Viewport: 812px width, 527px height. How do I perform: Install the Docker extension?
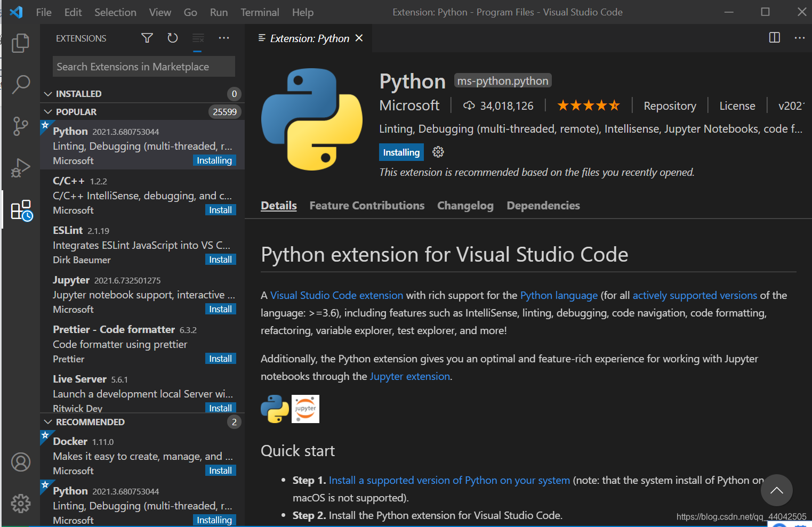pos(220,471)
